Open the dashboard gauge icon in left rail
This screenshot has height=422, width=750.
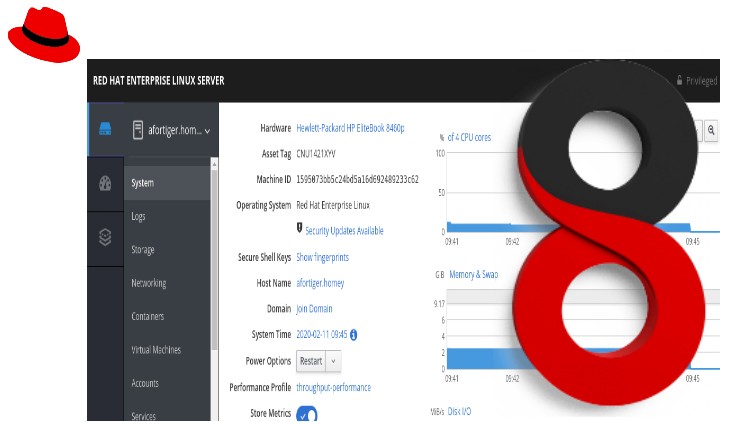click(x=105, y=183)
